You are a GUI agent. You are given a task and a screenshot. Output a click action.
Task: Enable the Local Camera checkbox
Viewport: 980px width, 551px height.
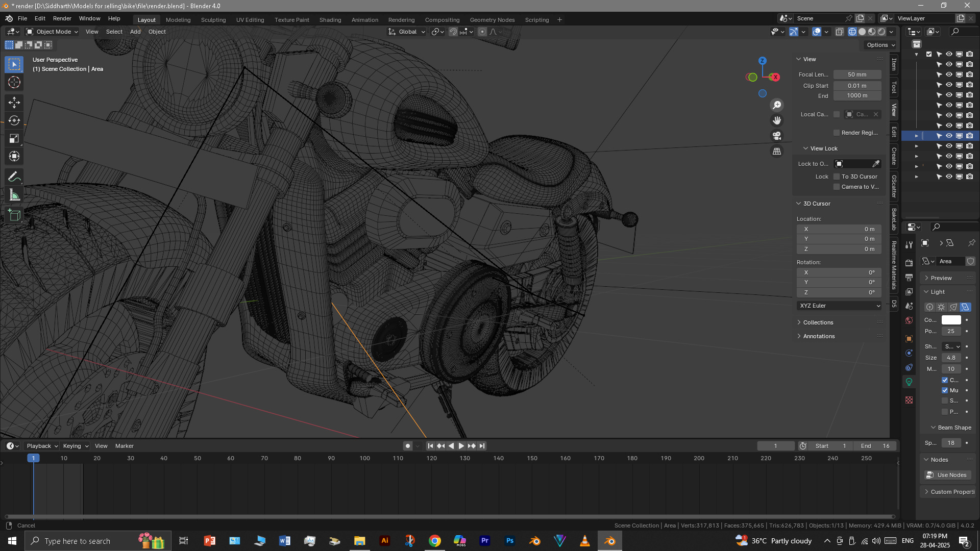[837, 114]
